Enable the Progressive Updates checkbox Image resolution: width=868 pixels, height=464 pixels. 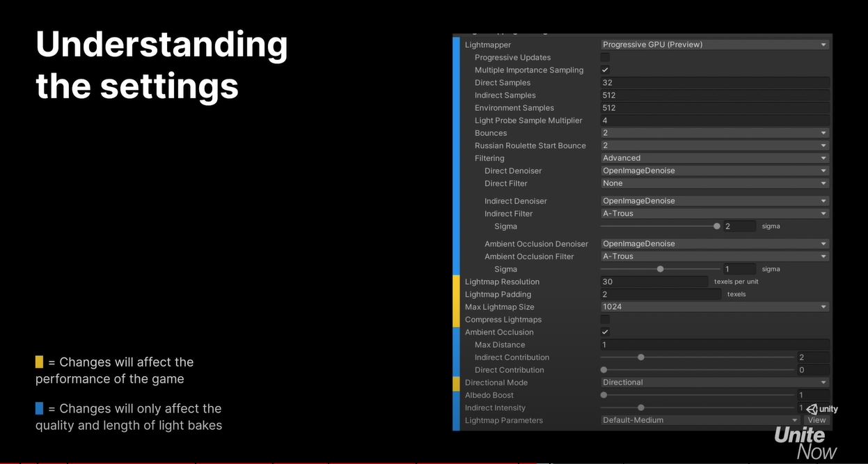point(605,57)
